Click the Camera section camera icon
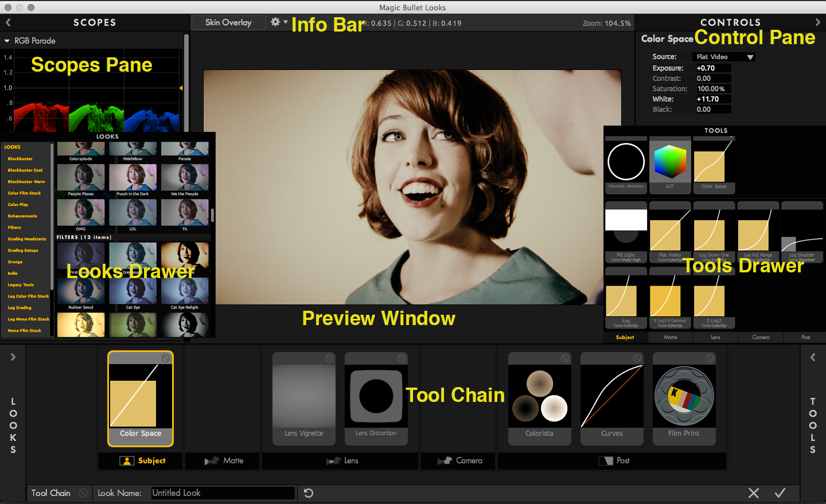This screenshot has width=826, height=504. (445, 461)
